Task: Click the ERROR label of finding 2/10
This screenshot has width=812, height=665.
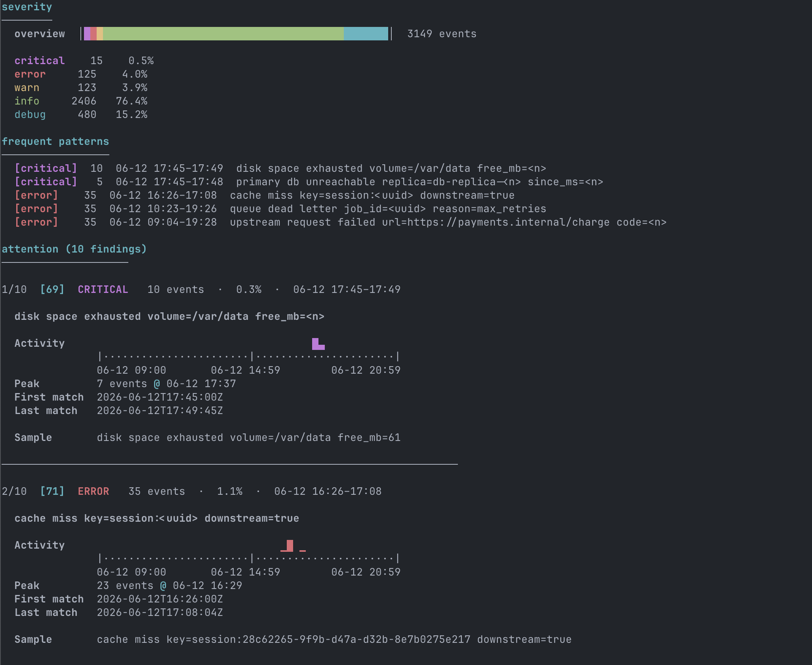Action: click(93, 491)
